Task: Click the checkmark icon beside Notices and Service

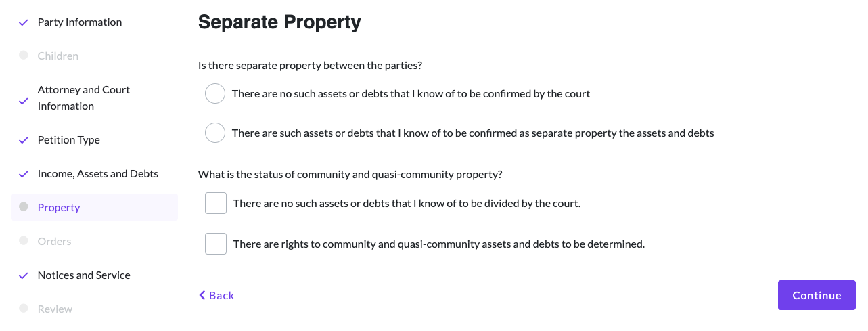Action: click(24, 275)
